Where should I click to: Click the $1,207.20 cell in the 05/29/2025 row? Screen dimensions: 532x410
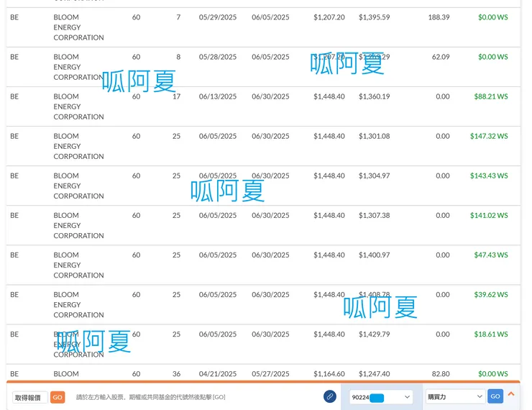click(329, 17)
